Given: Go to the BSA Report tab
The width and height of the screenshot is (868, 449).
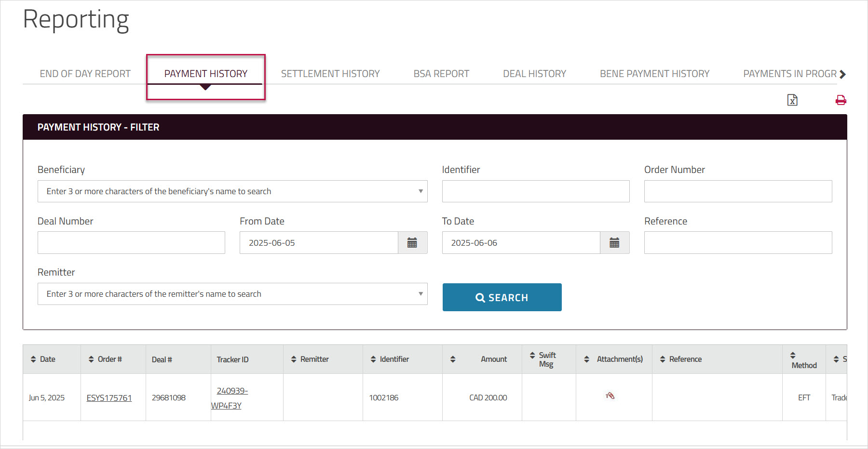Looking at the screenshot, I should click(441, 74).
